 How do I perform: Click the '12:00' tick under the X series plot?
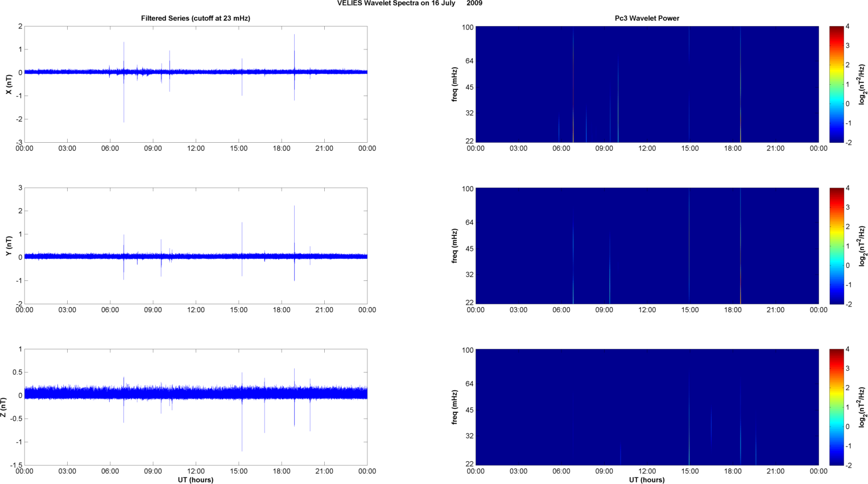[x=196, y=148]
